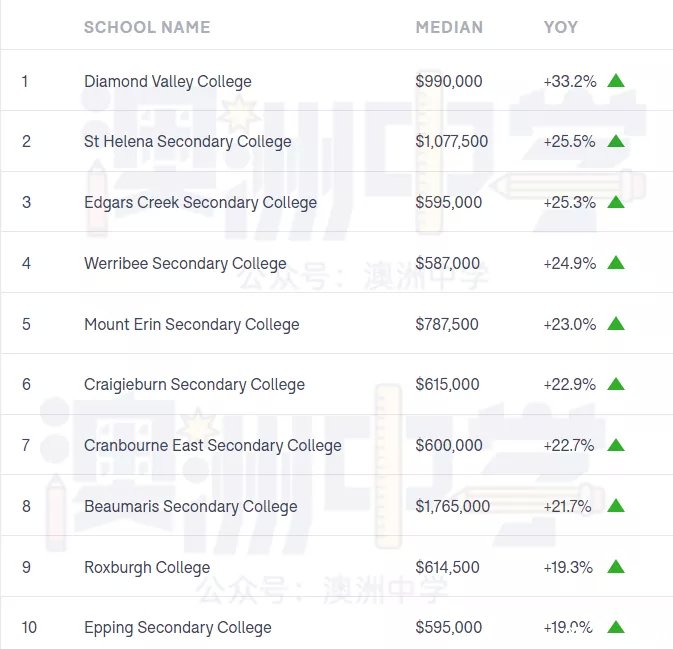The image size is (673, 649).
Task: Open Werribee Secondary College entry
Action: pos(185,264)
